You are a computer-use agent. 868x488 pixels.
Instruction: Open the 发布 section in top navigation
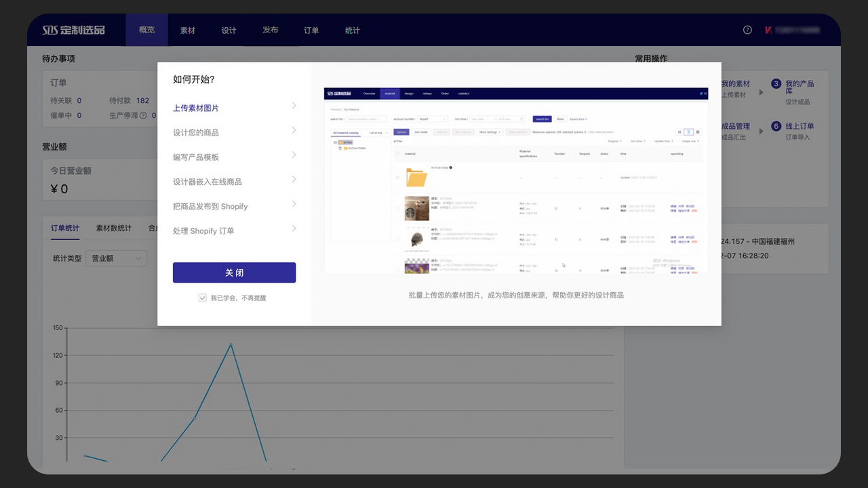(x=270, y=30)
